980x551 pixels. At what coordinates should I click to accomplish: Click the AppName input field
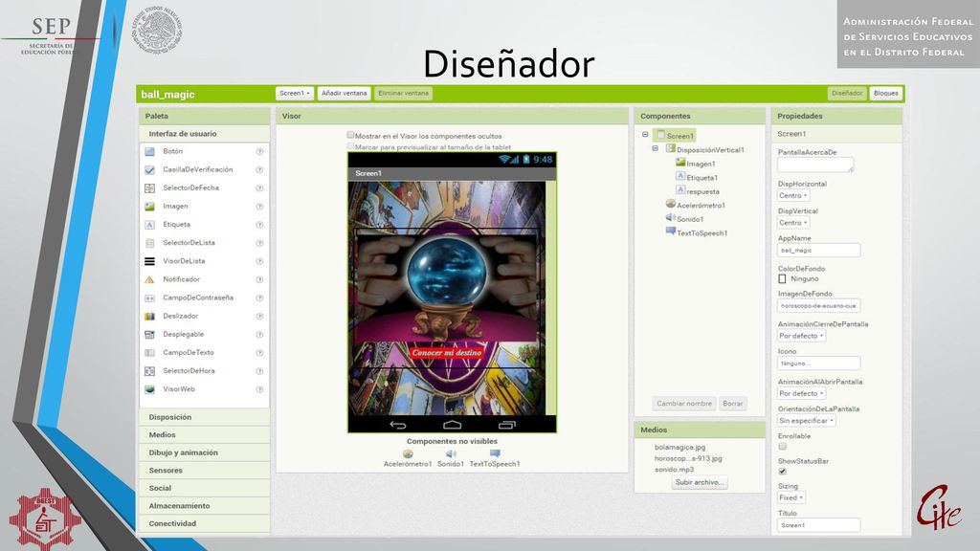(819, 251)
